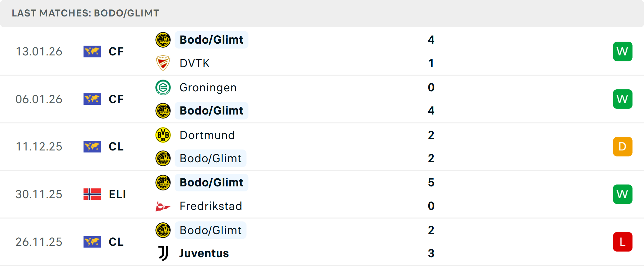Click the Fredrikstad club crest icon
The height and width of the screenshot is (266, 644).
coord(163,206)
